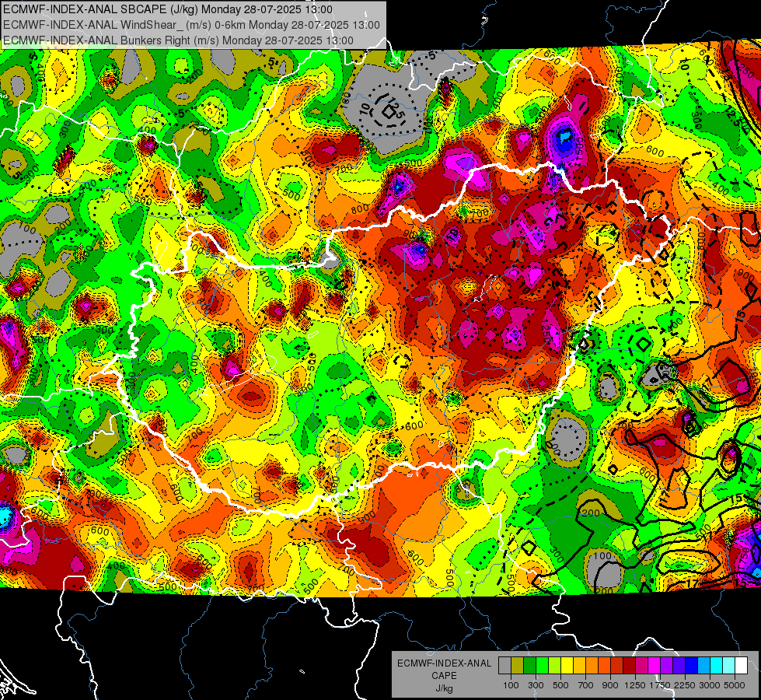Select the olive legend swatch
This screenshot has height=700, width=761.
pyautogui.click(x=518, y=666)
